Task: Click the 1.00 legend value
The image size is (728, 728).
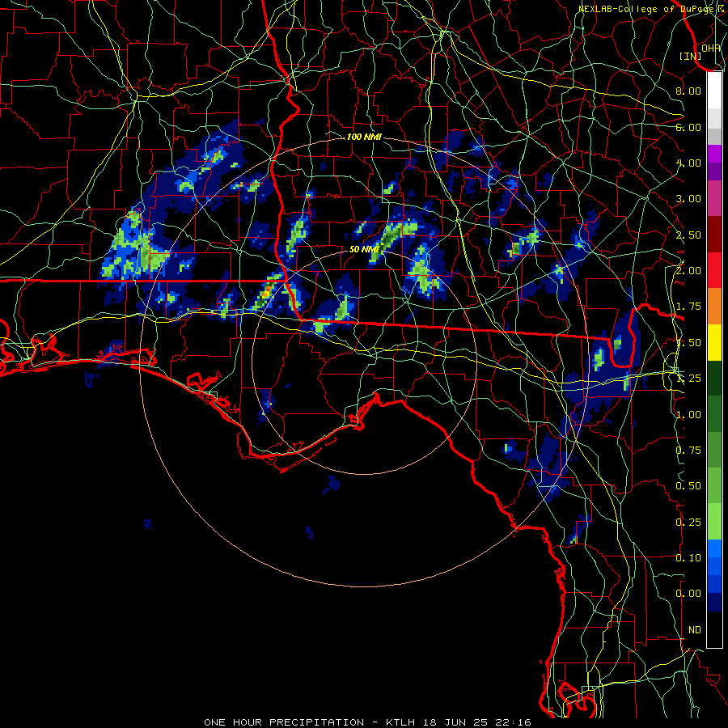Action: coord(688,415)
